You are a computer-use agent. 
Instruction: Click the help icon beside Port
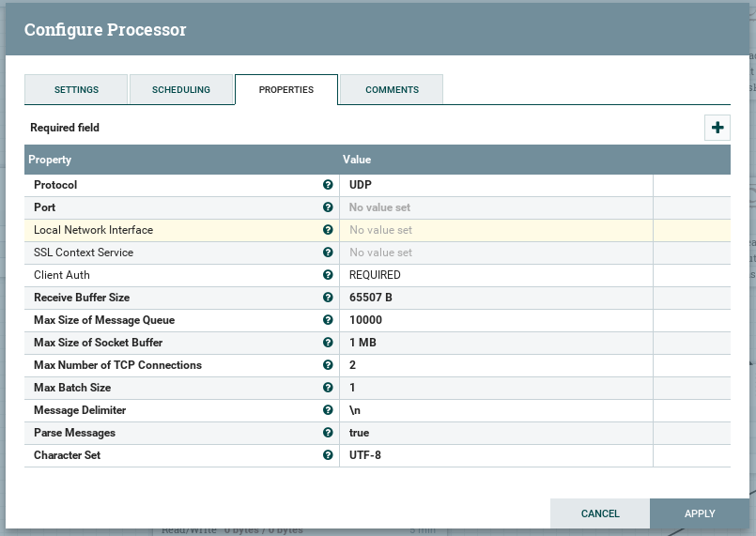tap(328, 207)
